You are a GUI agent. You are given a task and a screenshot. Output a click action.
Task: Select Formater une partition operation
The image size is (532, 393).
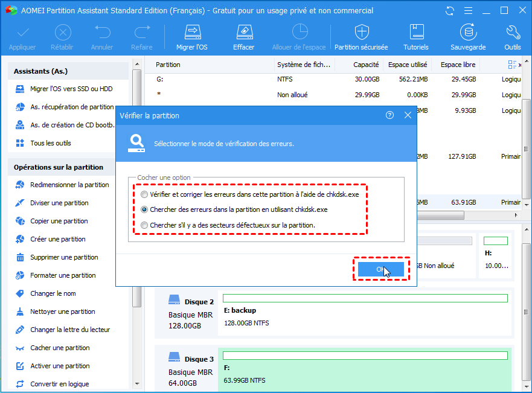(56, 275)
